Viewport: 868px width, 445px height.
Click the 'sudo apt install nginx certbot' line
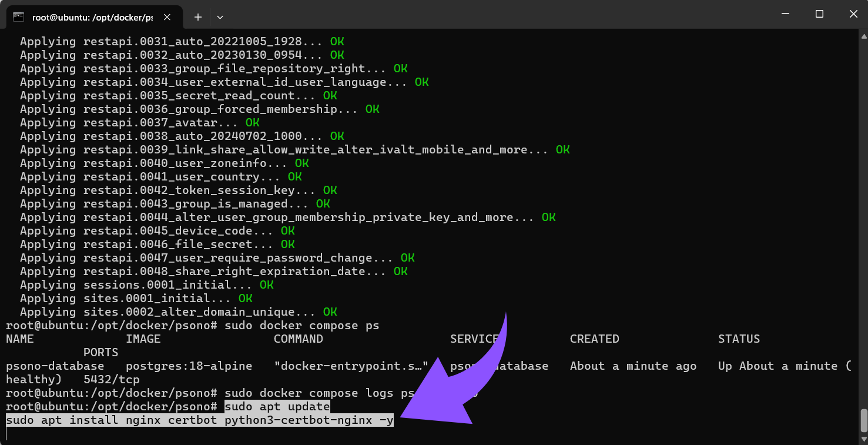click(x=200, y=420)
